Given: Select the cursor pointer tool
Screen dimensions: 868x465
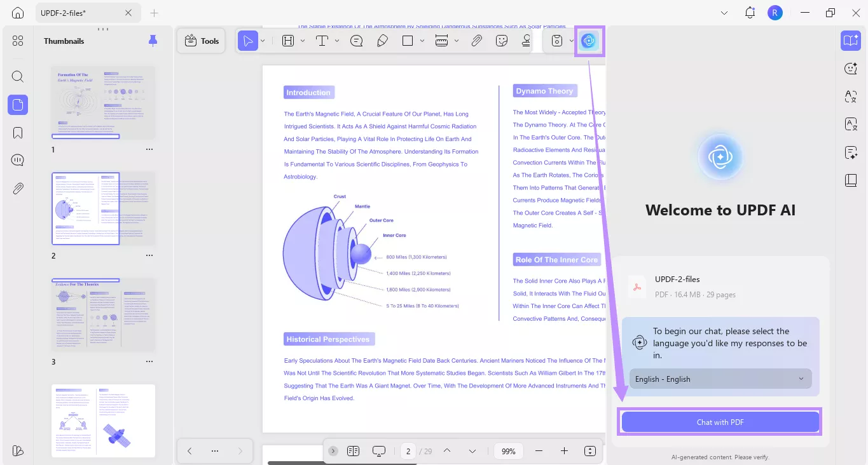Looking at the screenshot, I should [247, 41].
